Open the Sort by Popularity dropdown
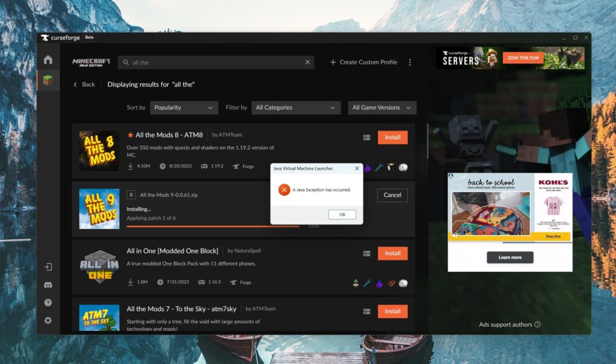Image resolution: width=616 pixels, height=364 pixels. coord(184,108)
